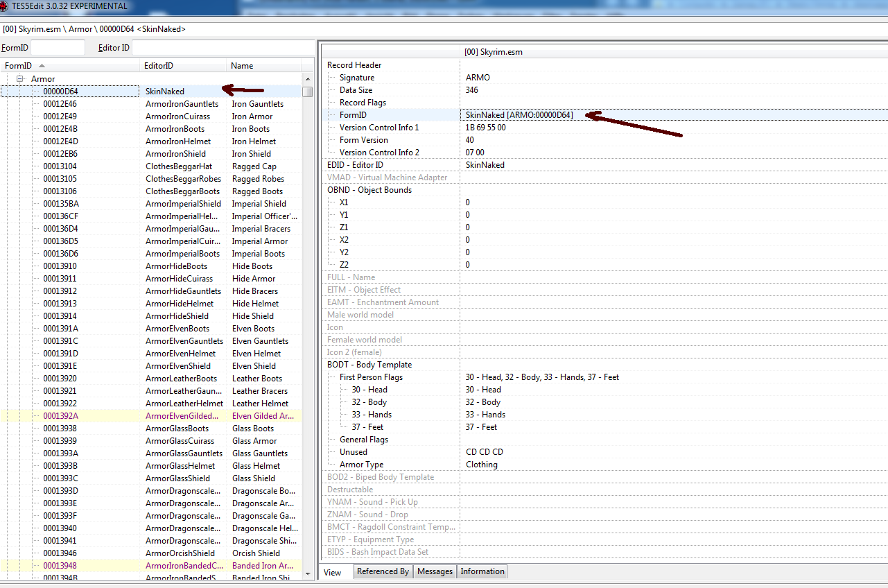Select the Banded Iron Armor 00013948 row
The height and width of the screenshot is (588, 888).
pos(151,565)
